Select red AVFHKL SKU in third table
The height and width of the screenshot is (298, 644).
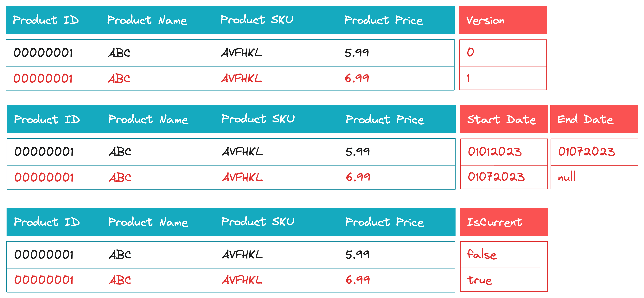(x=242, y=280)
